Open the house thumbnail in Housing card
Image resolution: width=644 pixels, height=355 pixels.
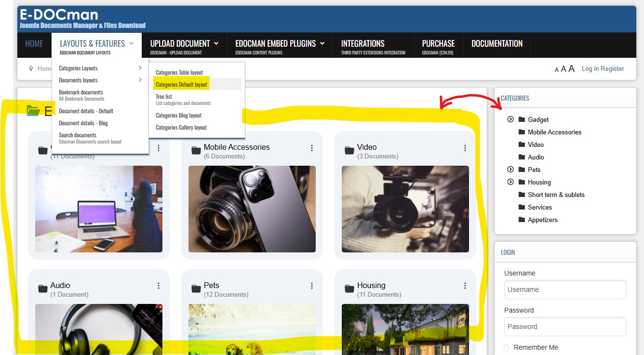click(x=405, y=329)
